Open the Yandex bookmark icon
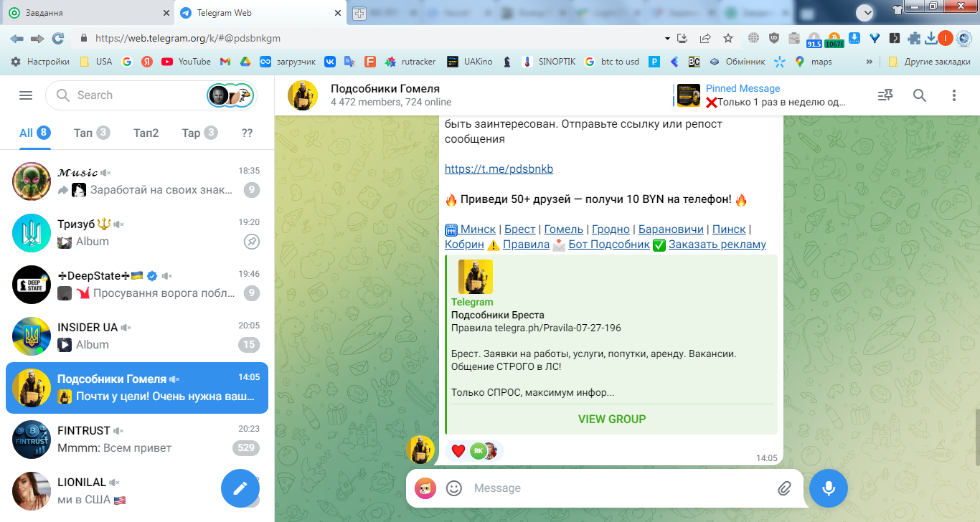This screenshot has width=980, height=522. coord(146,62)
